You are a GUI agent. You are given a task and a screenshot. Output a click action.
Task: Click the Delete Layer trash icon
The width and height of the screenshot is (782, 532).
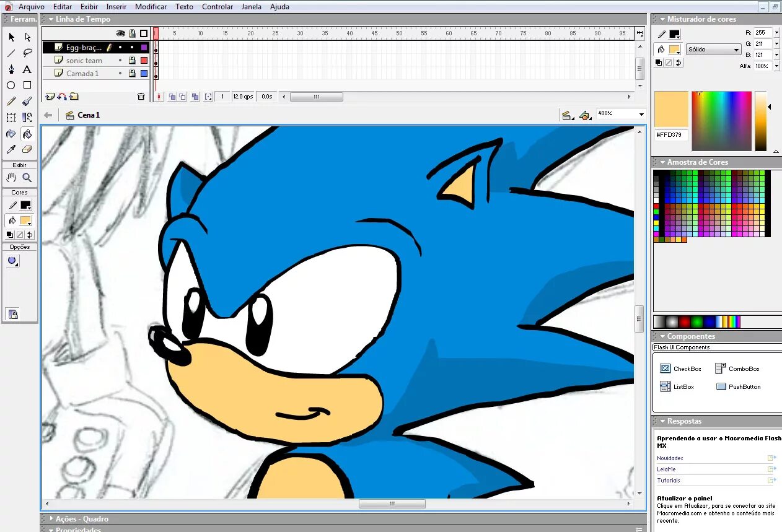[x=141, y=97]
